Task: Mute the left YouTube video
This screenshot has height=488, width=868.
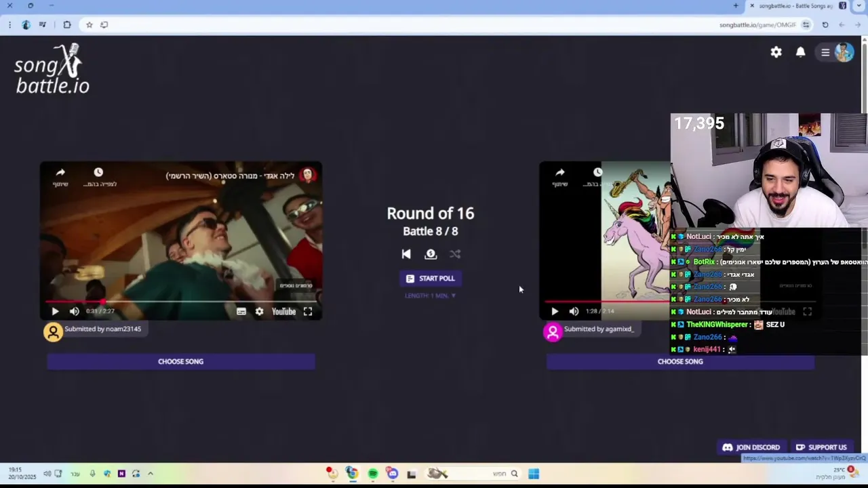Action: 74,312
